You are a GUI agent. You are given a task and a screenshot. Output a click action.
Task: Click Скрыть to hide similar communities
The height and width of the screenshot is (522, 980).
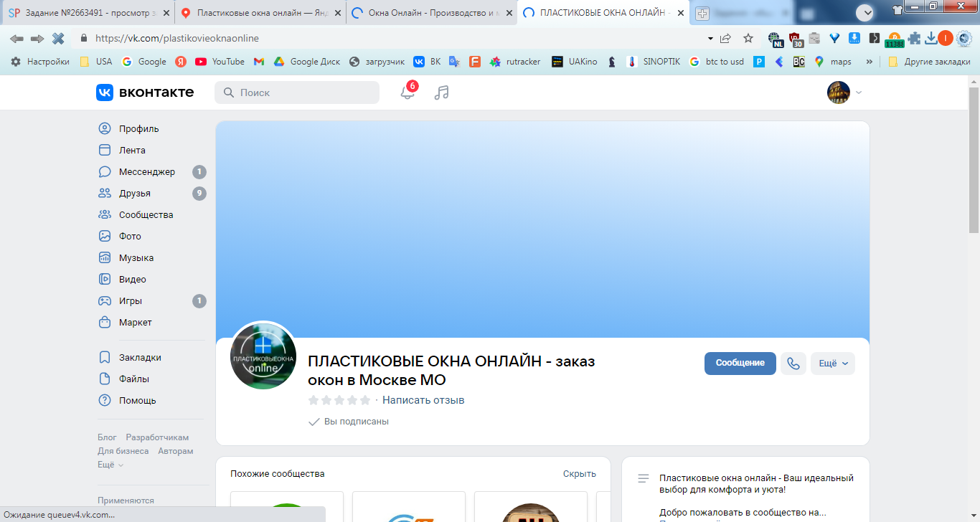[x=580, y=474]
